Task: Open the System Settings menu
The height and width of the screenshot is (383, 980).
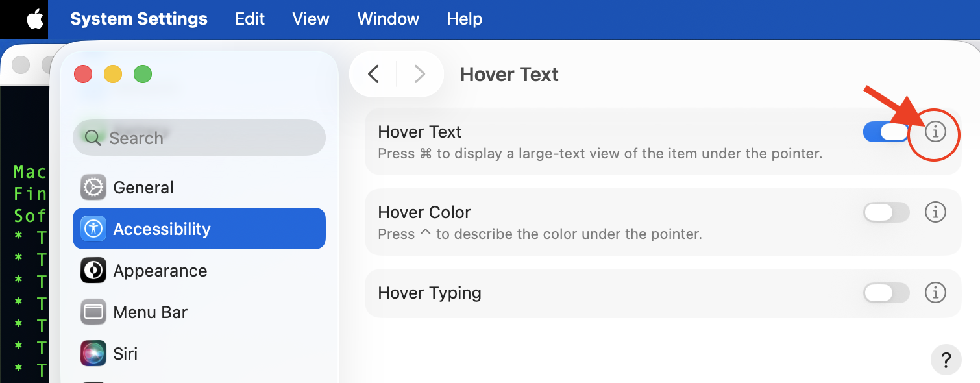Action: pyautogui.click(x=139, y=19)
